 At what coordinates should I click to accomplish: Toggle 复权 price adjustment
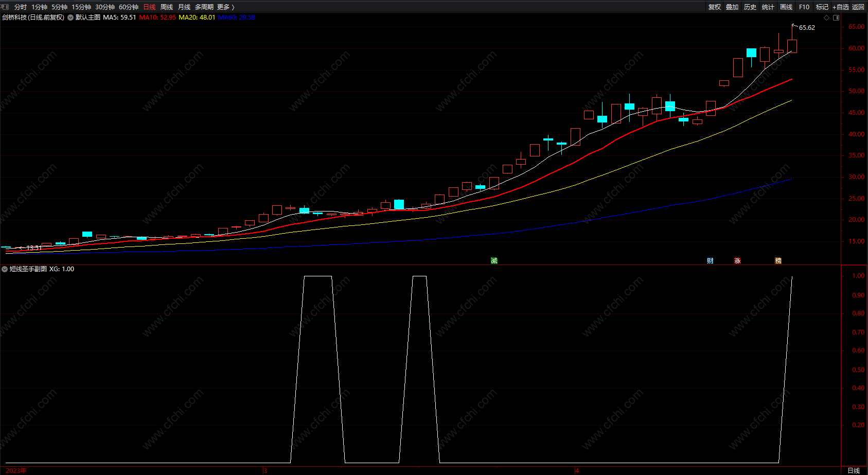[715, 7]
